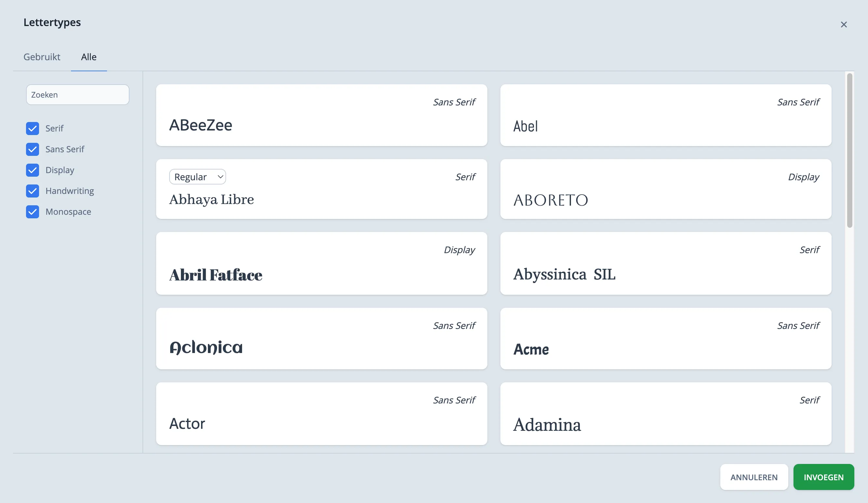
Task: Switch to the Gebruikt tab
Action: 42,57
